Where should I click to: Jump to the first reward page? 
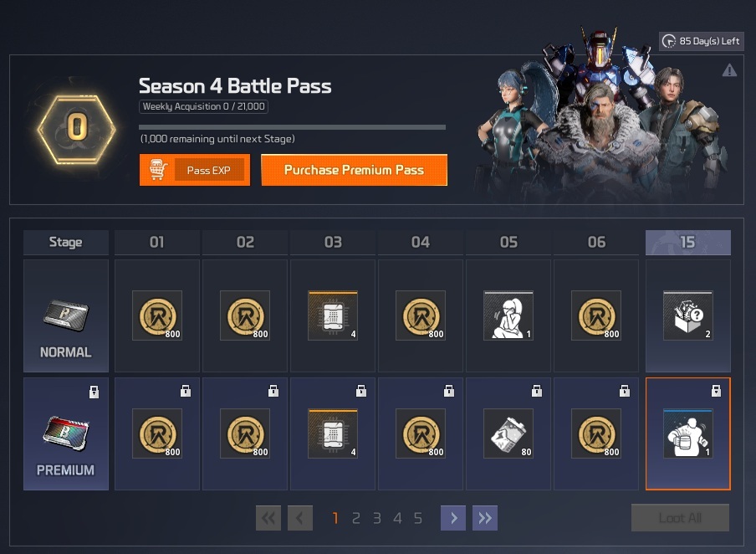pos(268,518)
